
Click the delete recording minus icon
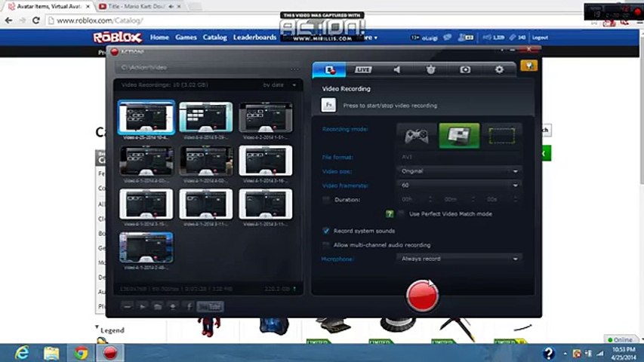click(x=128, y=307)
